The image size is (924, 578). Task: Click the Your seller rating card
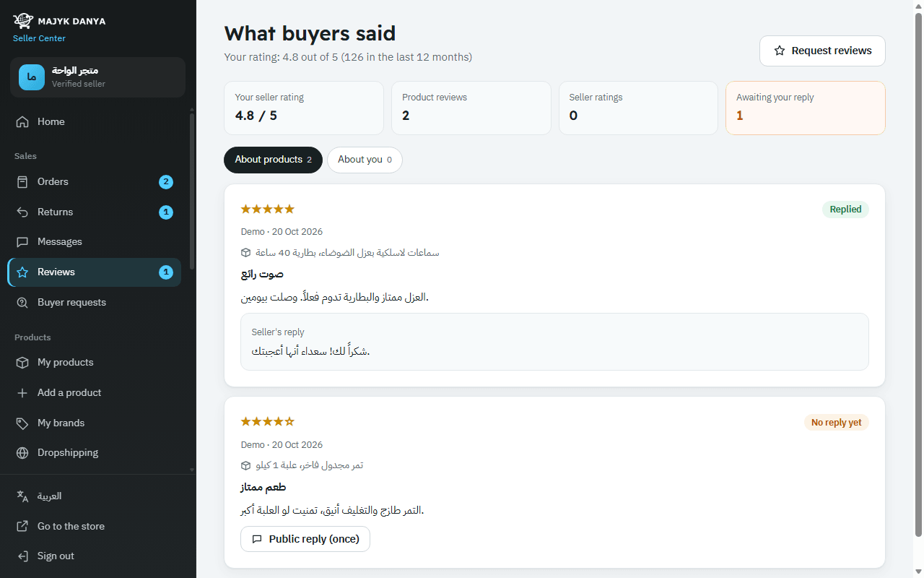click(304, 108)
